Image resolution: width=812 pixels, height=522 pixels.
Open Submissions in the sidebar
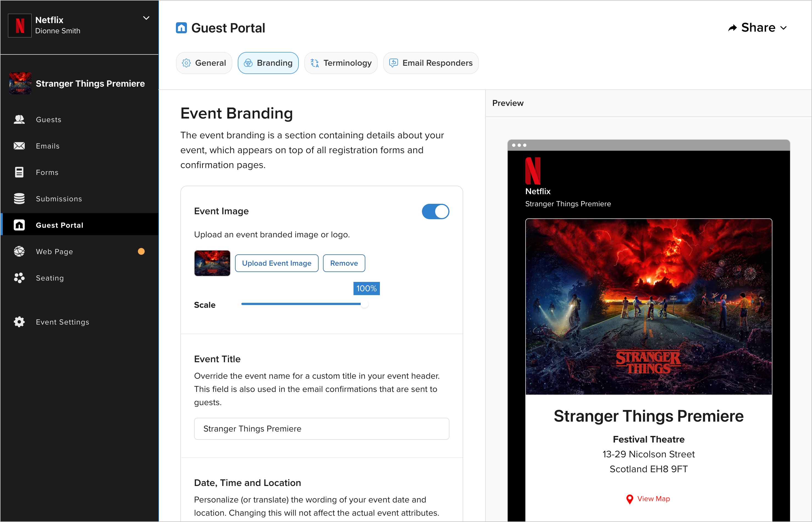[x=80, y=199]
